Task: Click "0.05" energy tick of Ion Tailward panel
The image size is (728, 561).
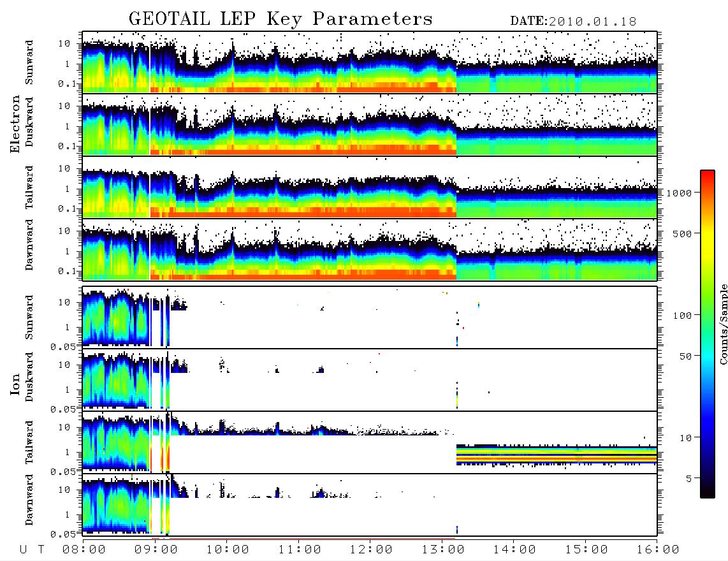Action: coord(62,472)
